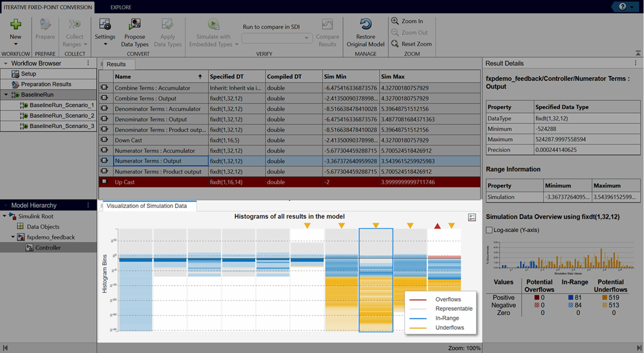Collapse the BaselineRun tree node
Viewport: 644px width, 353px height.
pos(6,95)
